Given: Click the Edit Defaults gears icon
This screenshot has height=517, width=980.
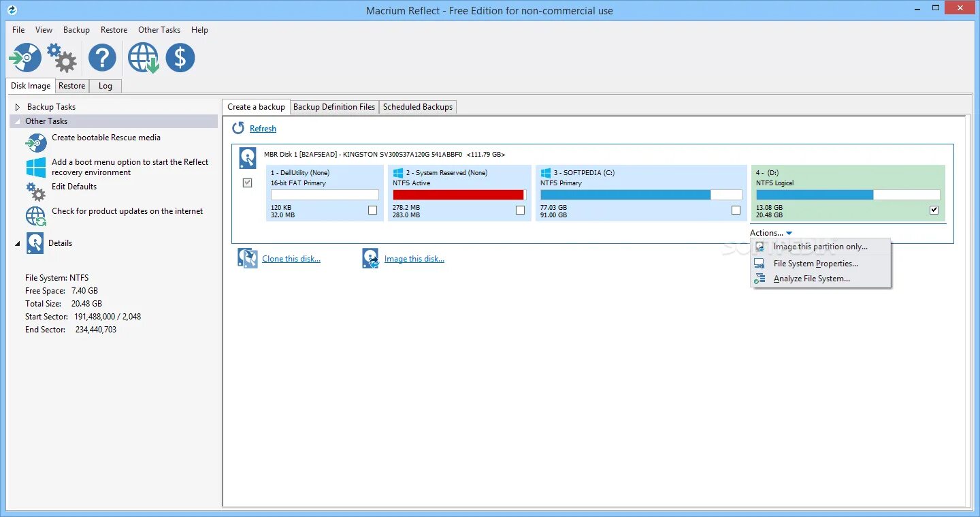Looking at the screenshot, I should tap(35, 191).
